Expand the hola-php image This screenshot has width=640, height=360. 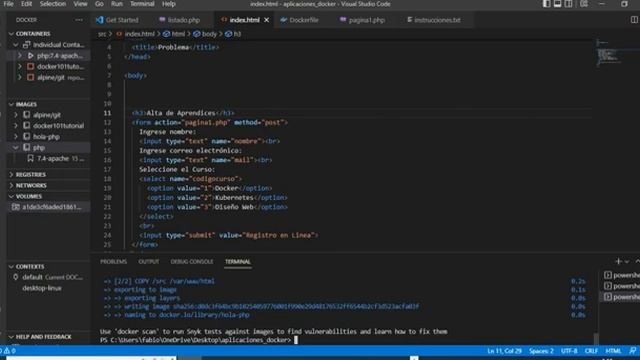tap(16, 137)
